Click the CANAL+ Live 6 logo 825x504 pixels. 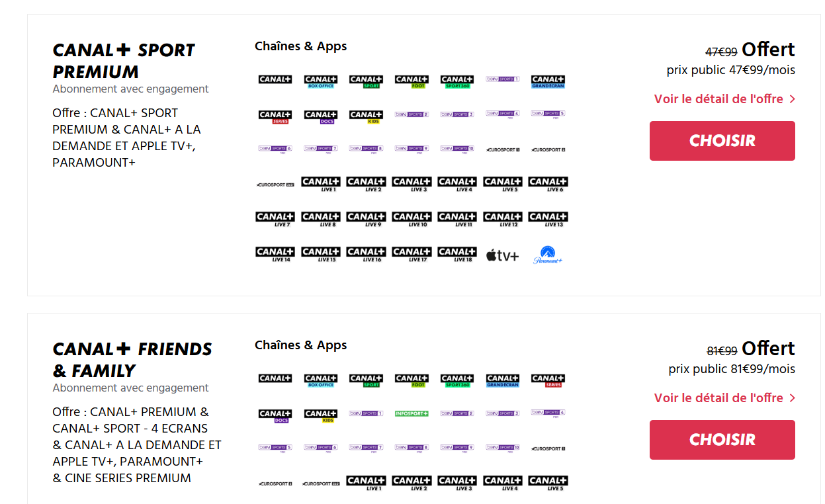tap(548, 185)
